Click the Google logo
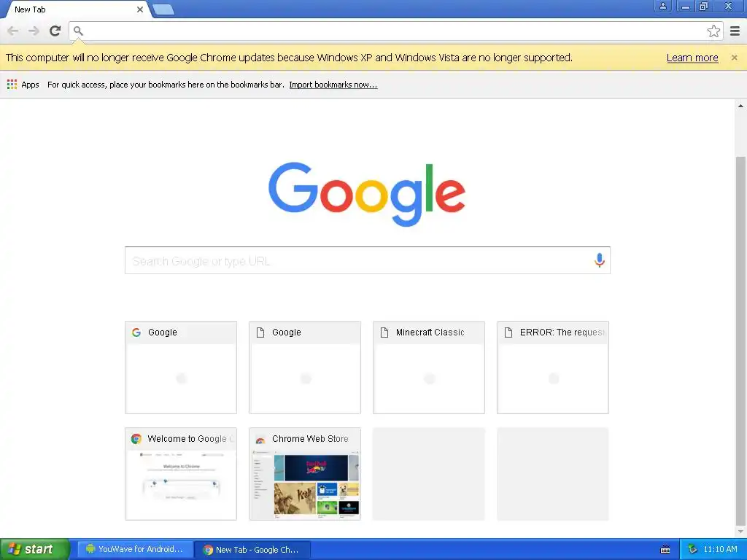747x560 pixels. tap(367, 194)
